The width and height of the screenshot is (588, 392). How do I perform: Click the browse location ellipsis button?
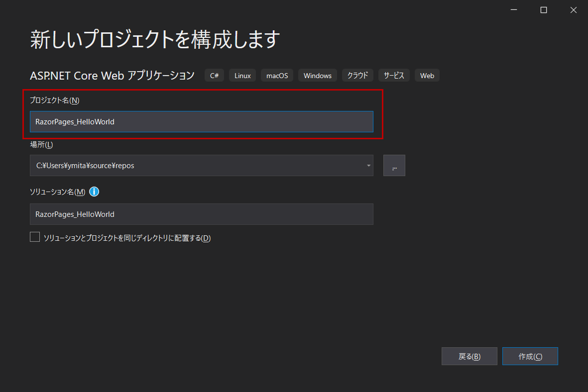pos(394,165)
